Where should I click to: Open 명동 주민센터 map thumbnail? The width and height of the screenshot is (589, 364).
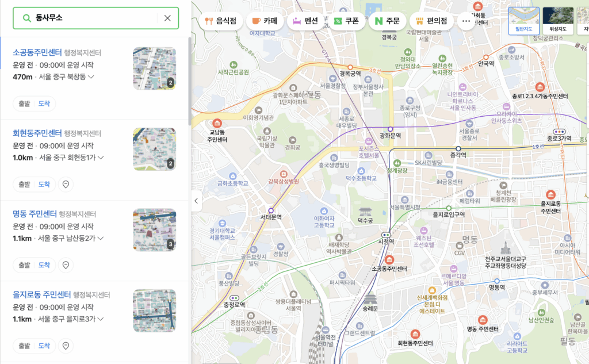point(154,230)
